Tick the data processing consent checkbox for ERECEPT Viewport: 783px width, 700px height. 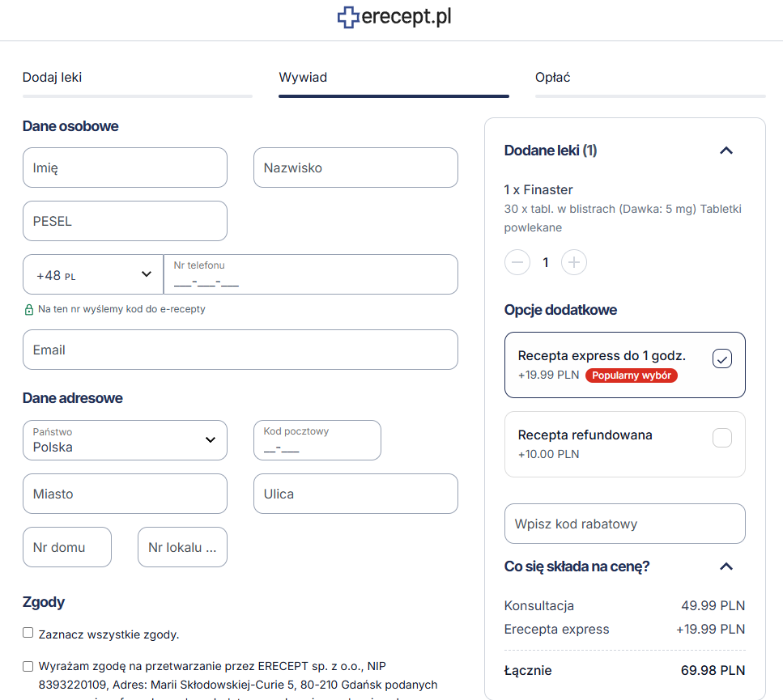28,666
